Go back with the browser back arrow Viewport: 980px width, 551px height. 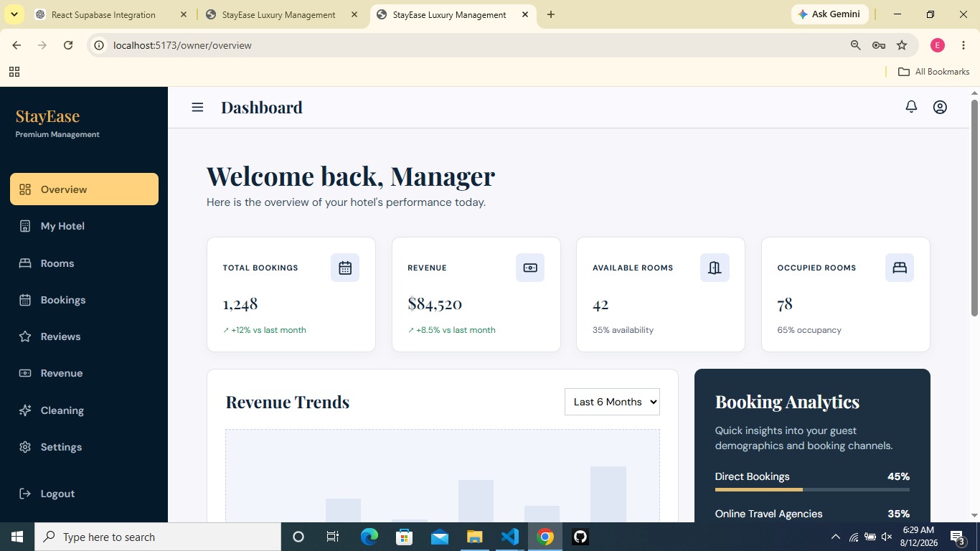point(17,45)
